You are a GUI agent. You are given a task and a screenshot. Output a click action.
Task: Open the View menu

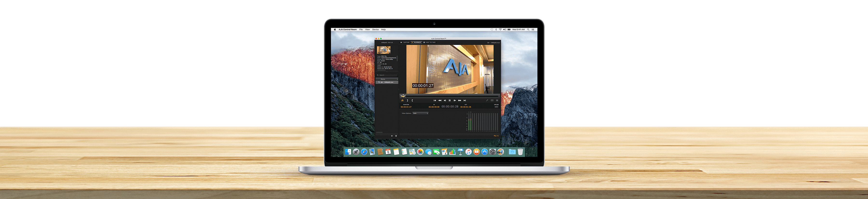click(x=367, y=30)
